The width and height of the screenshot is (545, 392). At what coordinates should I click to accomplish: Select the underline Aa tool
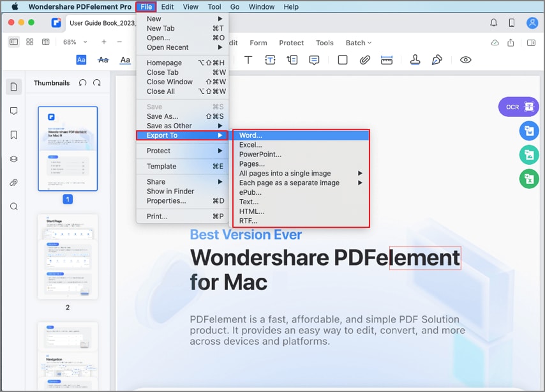coord(125,60)
